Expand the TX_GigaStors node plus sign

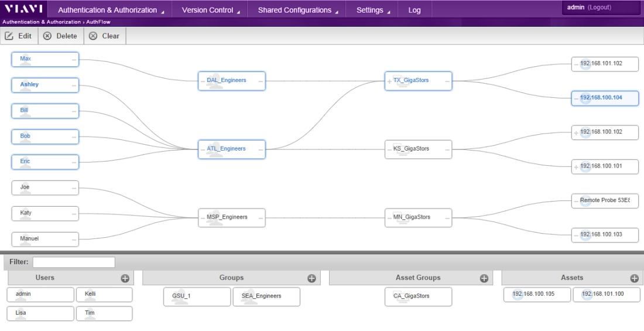(389, 81)
